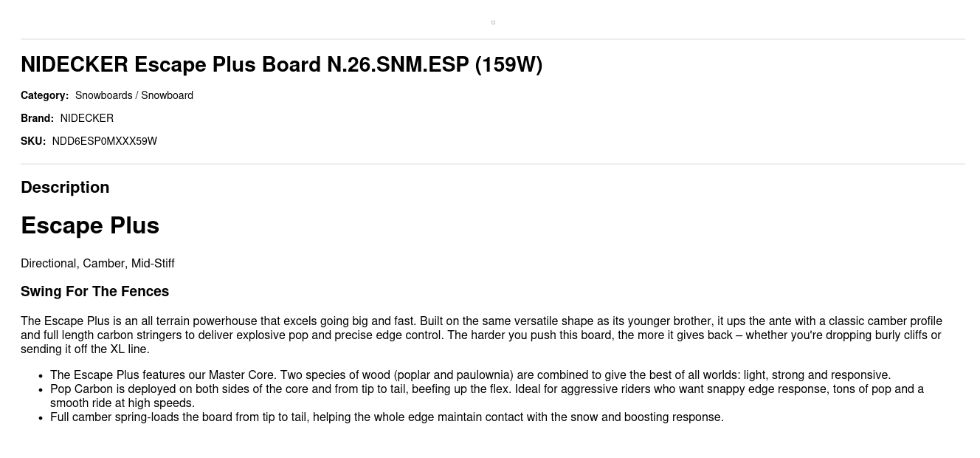Click the Full camber bullet point text
The height and width of the screenshot is (458, 980).
[x=387, y=417]
